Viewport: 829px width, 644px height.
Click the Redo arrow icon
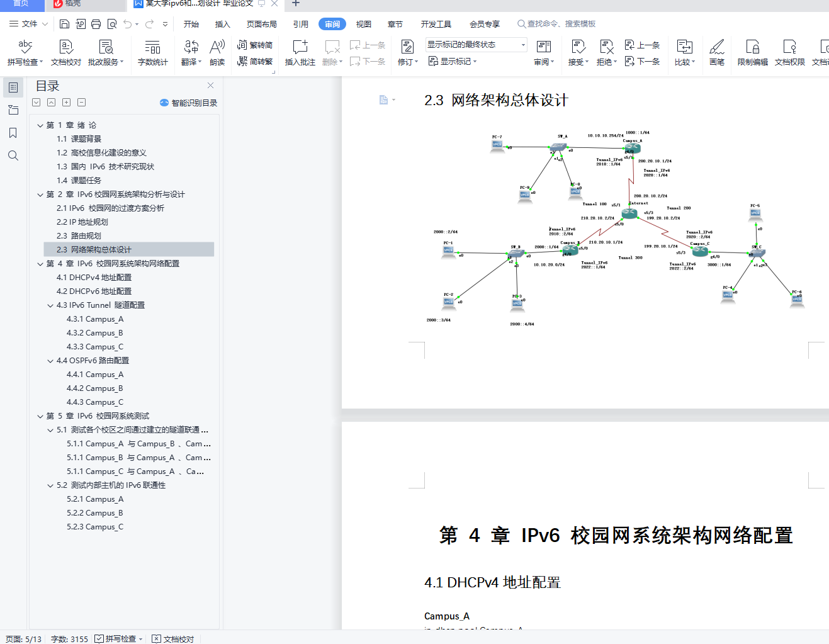pyautogui.click(x=149, y=24)
